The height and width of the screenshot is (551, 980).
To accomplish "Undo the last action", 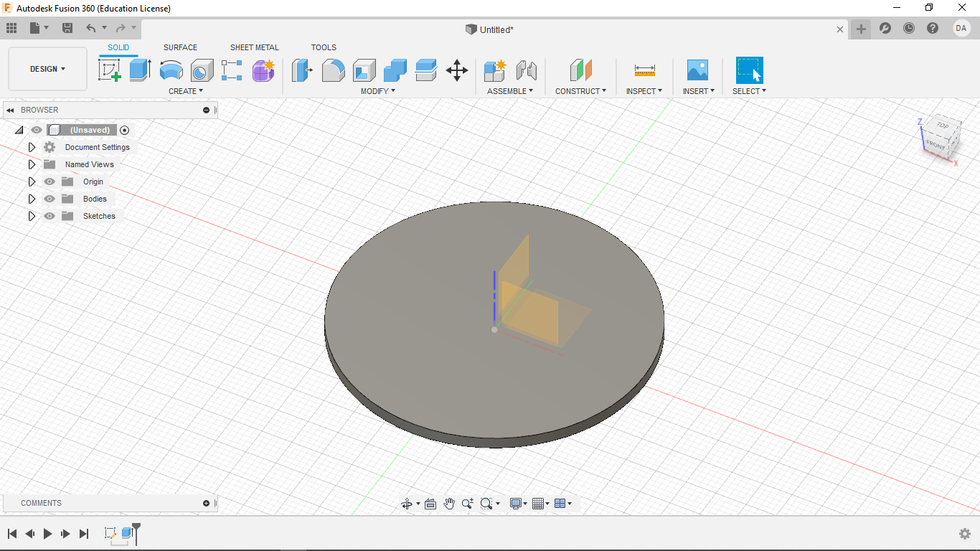I will 91,28.
